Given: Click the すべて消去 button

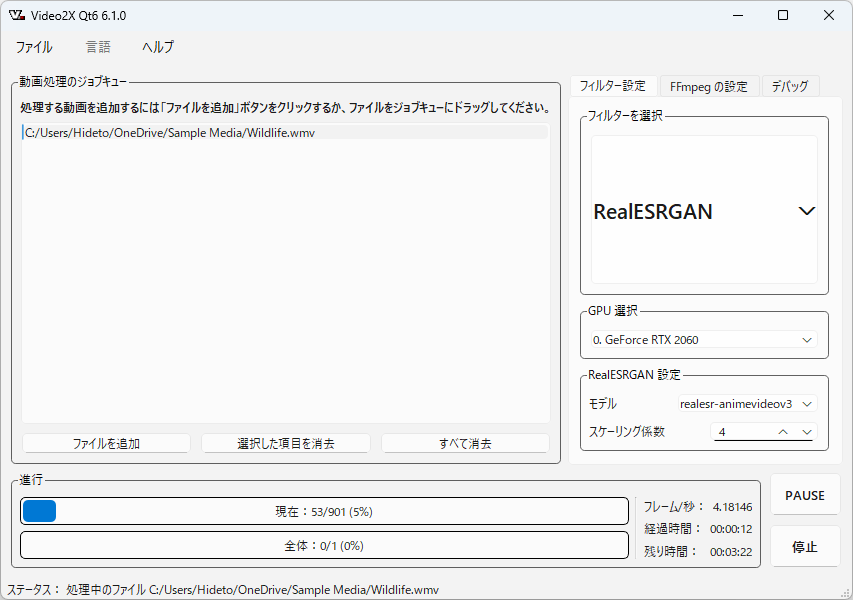Looking at the screenshot, I should coord(464,443).
